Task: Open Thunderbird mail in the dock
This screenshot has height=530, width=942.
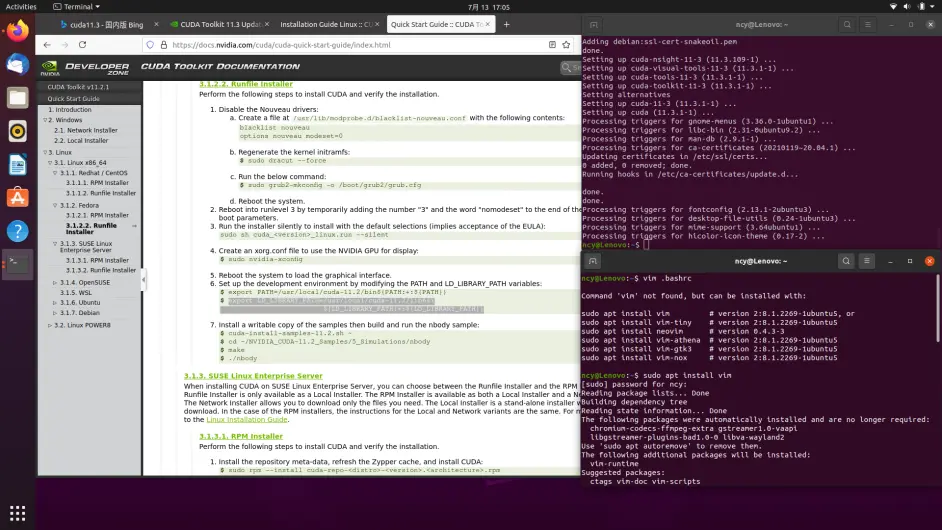Action: pos(17,64)
